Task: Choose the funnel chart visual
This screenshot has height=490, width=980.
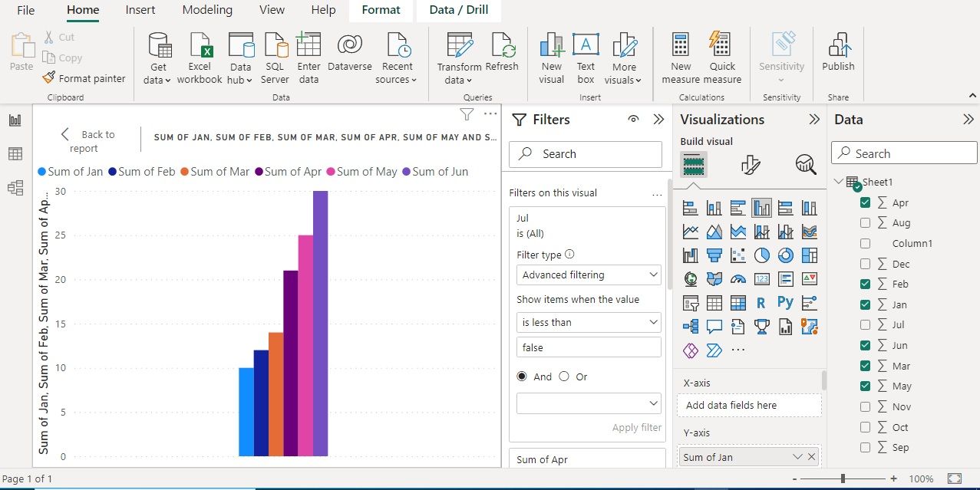Action: (x=714, y=255)
